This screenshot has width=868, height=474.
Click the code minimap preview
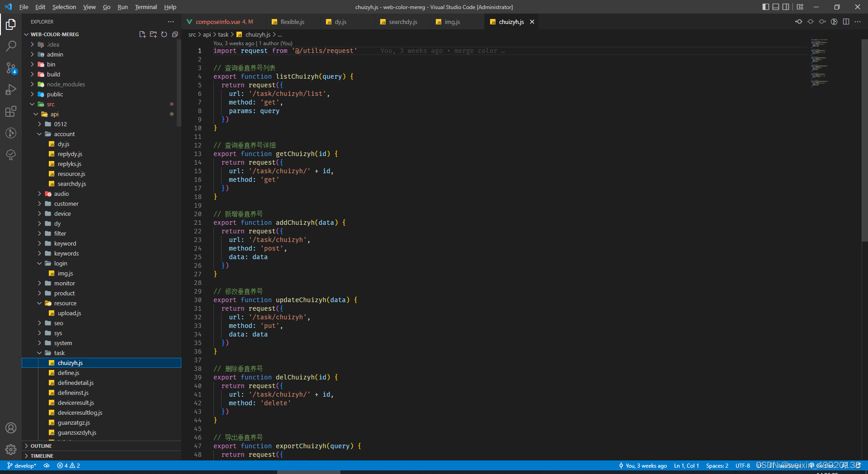pyautogui.click(x=819, y=62)
